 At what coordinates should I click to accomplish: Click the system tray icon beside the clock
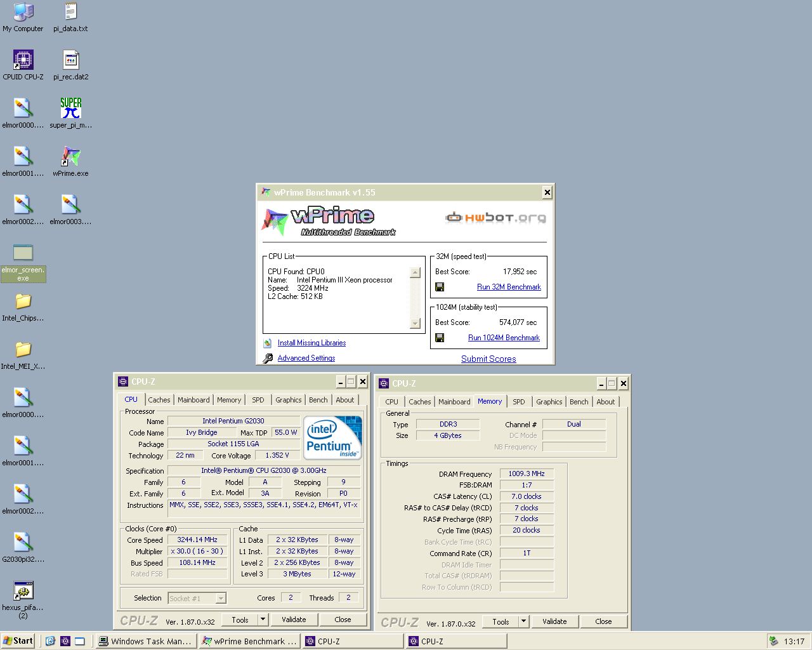773,641
